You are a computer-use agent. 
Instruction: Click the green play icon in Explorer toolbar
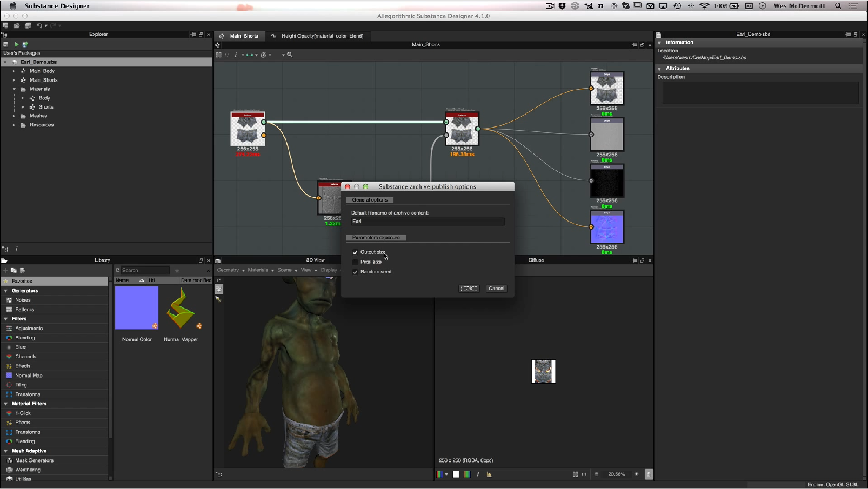click(x=16, y=44)
